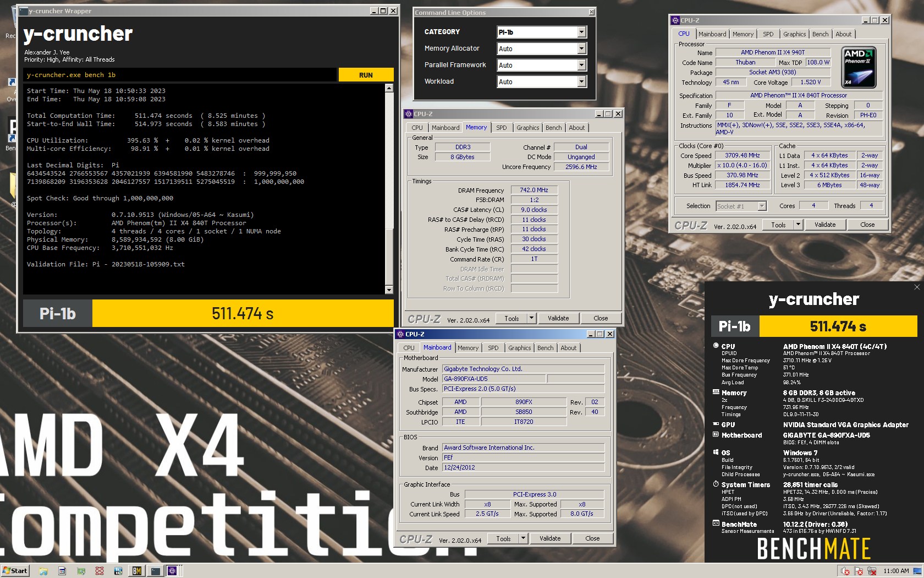Click the CPU chip icon in BenchMate panel
924x578 pixels.
click(x=716, y=346)
